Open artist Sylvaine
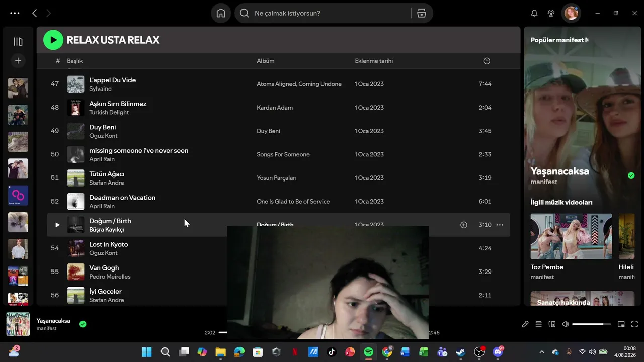The width and height of the screenshot is (644, 362). 101,89
